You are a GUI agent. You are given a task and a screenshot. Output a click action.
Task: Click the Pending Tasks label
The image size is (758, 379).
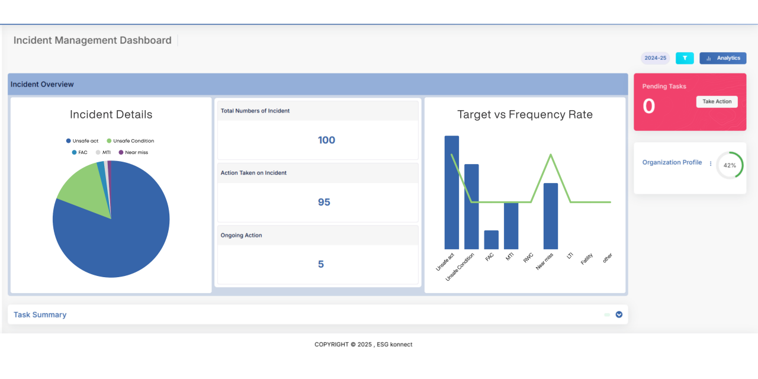[x=664, y=86]
